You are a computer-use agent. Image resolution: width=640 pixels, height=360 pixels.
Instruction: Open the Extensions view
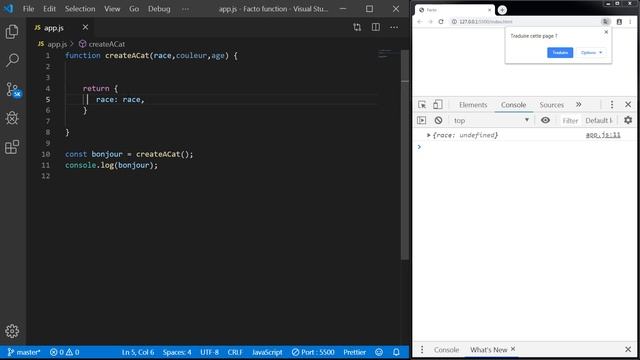(x=12, y=147)
